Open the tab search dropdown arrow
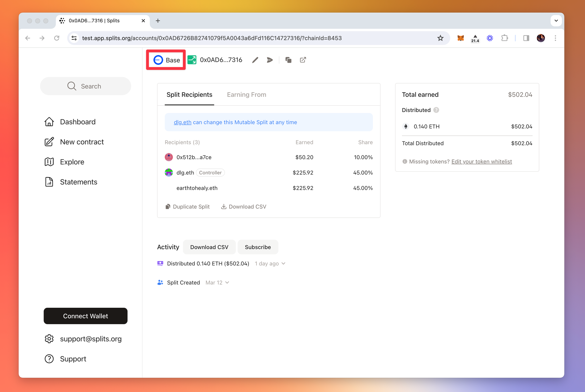This screenshot has height=392, width=585. click(556, 21)
